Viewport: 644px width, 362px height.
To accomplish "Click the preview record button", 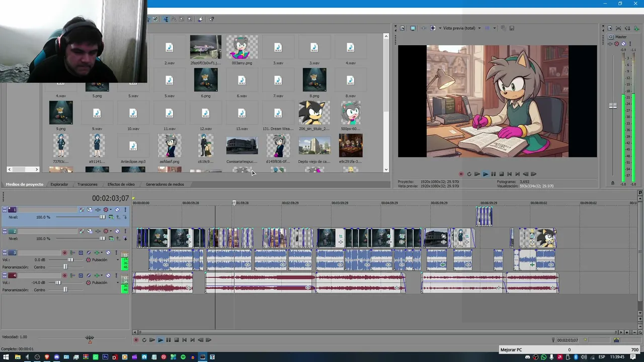I will (461, 174).
